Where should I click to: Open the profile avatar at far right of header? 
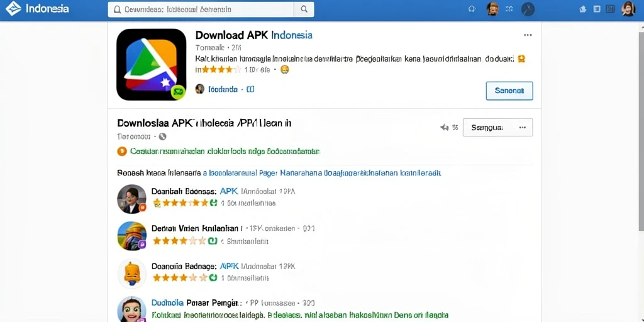628,9
